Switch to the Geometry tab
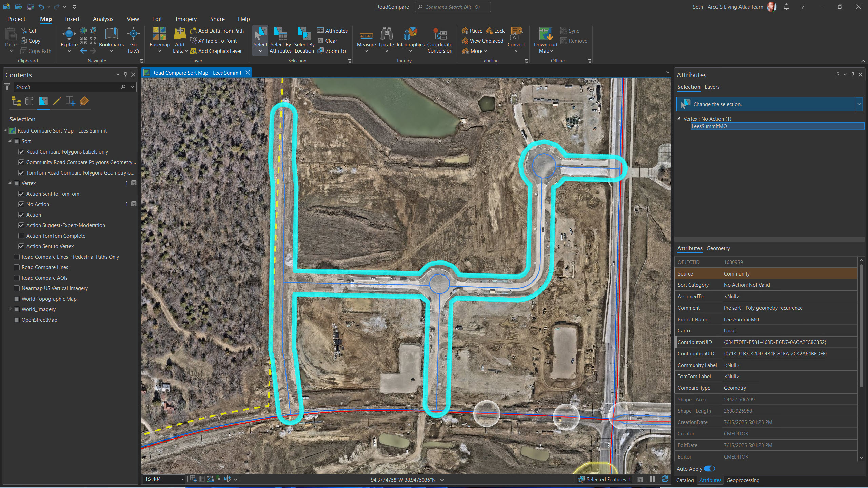Viewport: 868px width, 488px height. pos(718,248)
